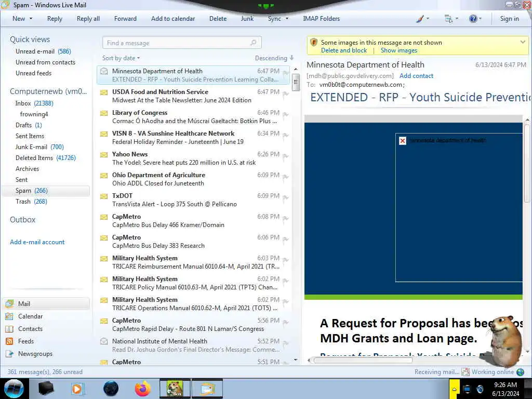Image resolution: width=532 pixels, height=399 pixels.
Task: Flag the CapMetro Bus Delay 466 message
Action: [286, 219]
